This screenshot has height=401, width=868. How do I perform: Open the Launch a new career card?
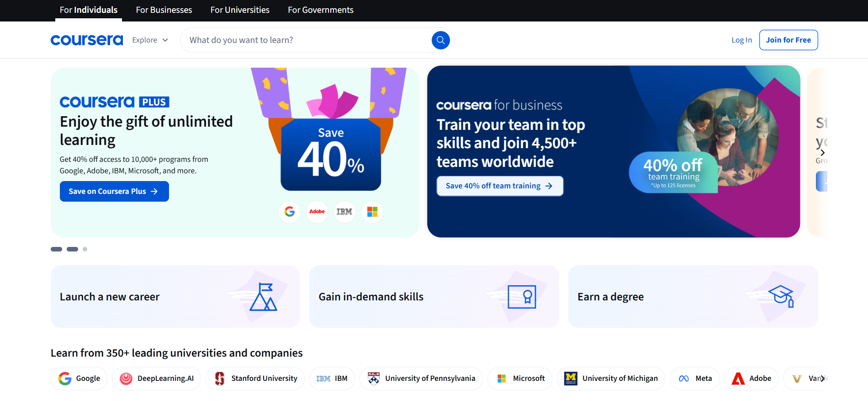(x=175, y=297)
